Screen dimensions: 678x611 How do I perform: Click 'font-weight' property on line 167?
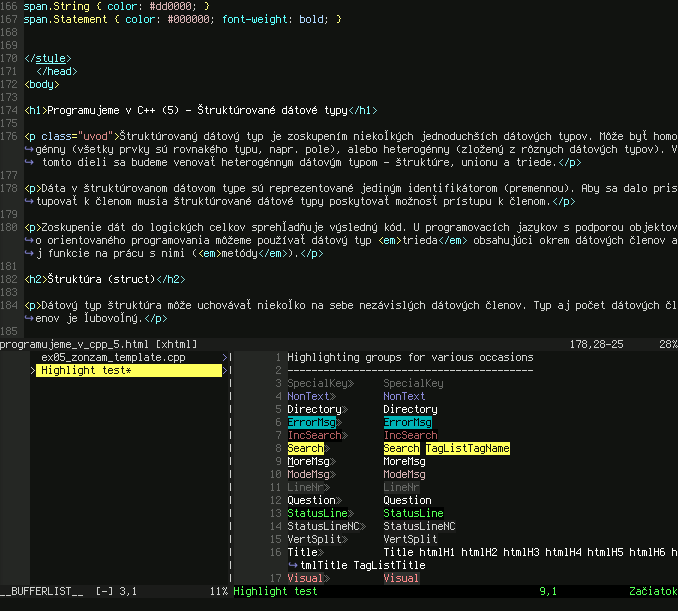[254, 19]
